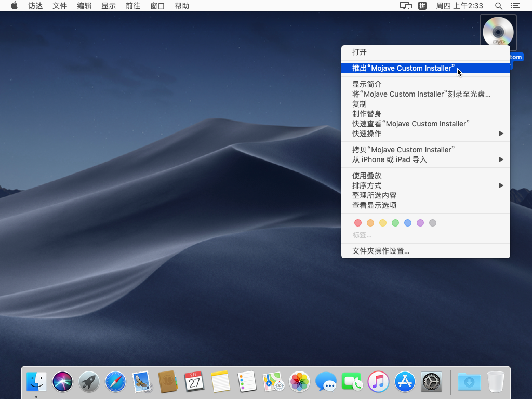This screenshot has height=399, width=532.
Task: Choose 使用叠放 in context menu
Action: [x=426, y=176]
